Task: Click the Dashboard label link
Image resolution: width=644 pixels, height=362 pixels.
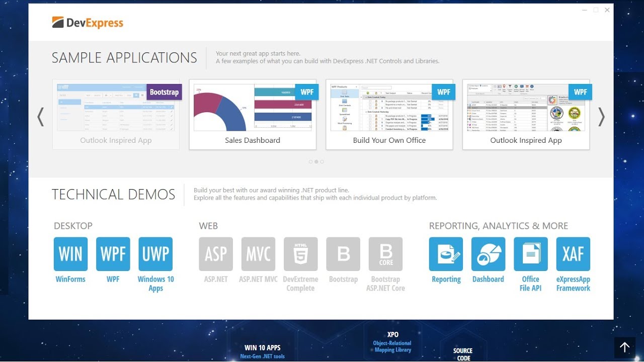Action: click(488, 279)
